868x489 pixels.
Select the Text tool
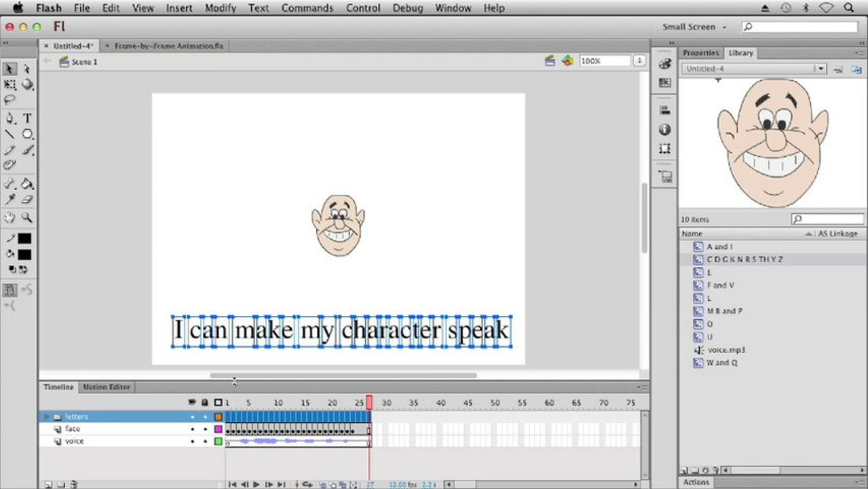(27, 118)
